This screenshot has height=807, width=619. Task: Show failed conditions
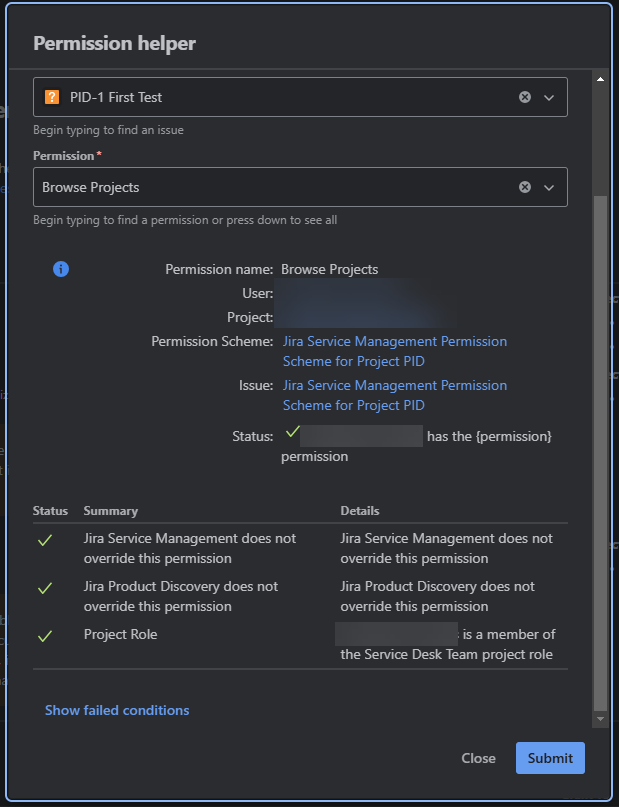click(x=117, y=710)
